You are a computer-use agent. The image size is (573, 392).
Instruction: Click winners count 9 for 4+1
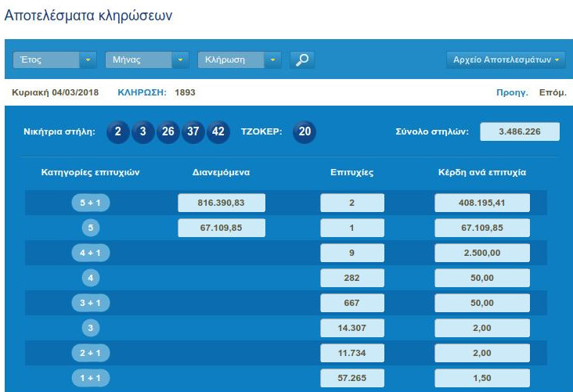352,253
